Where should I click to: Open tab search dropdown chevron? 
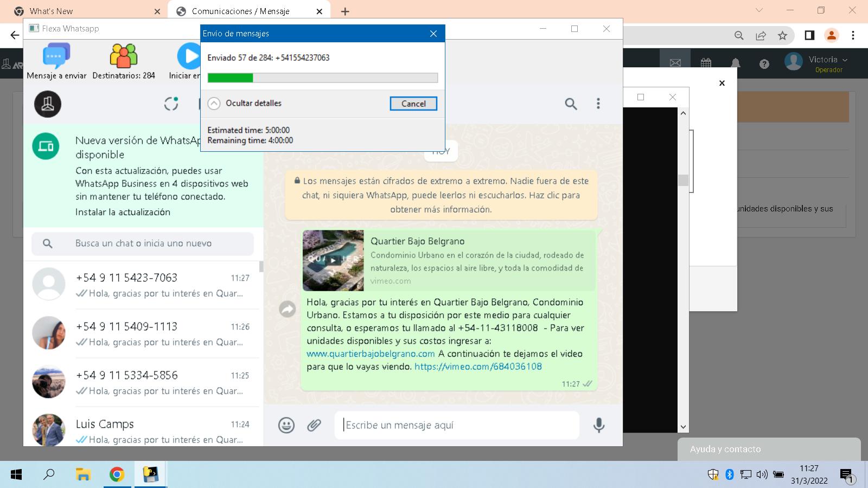point(759,10)
